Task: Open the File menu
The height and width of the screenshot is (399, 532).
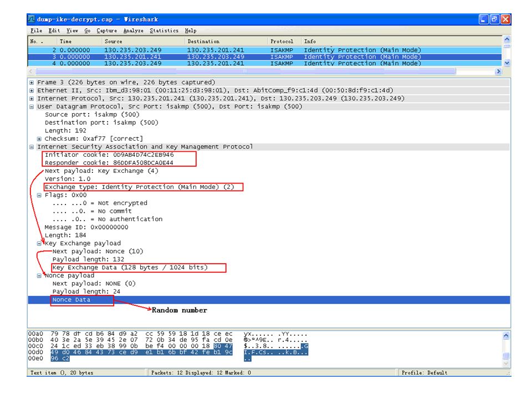Action: coord(36,30)
